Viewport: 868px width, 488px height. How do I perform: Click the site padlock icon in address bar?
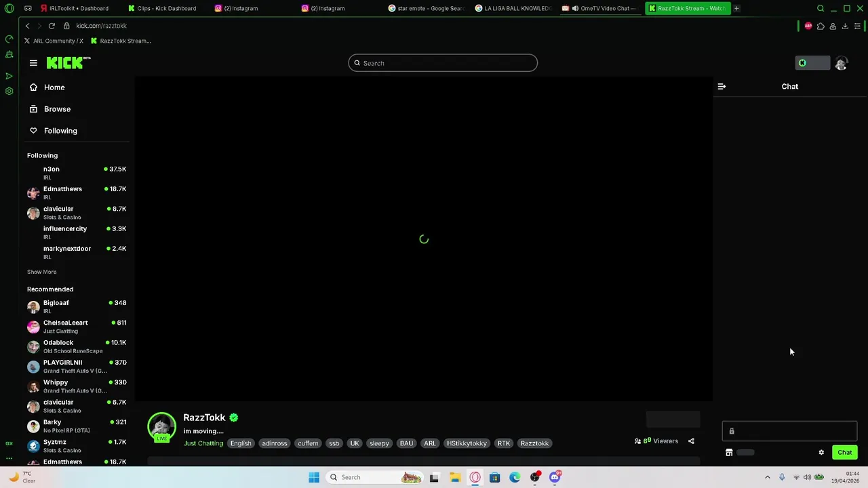(x=66, y=26)
